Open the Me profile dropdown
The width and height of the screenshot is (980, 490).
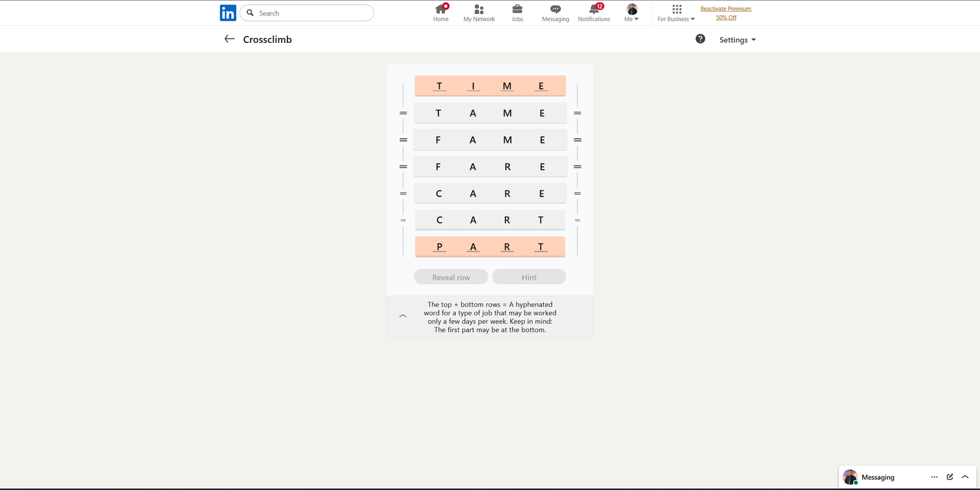coord(631,13)
